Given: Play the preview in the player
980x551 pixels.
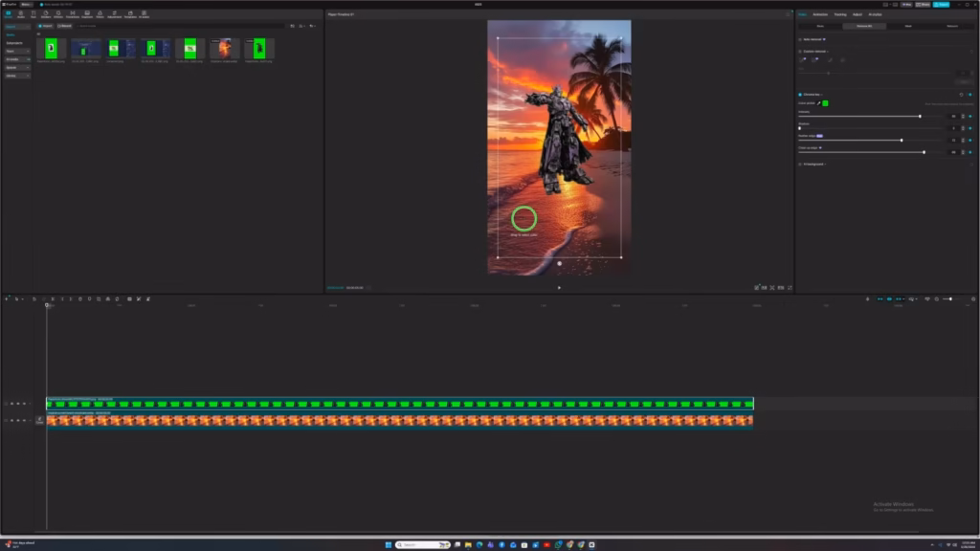Looking at the screenshot, I should (x=559, y=288).
